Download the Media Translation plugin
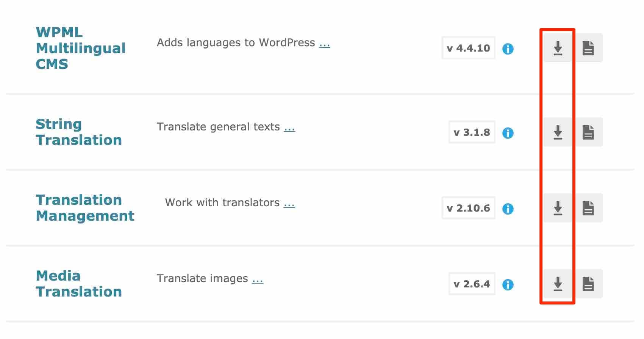This screenshot has width=644, height=339. [558, 284]
